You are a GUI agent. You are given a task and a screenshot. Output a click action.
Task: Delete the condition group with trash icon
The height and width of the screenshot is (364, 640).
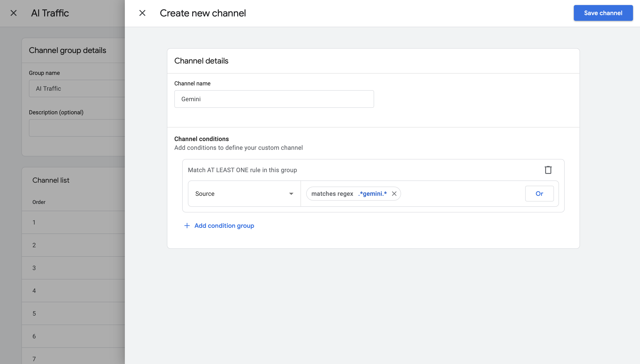[548, 170]
